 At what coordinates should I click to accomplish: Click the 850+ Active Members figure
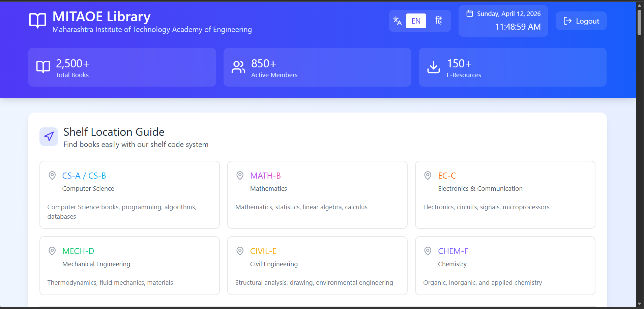point(264,63)
